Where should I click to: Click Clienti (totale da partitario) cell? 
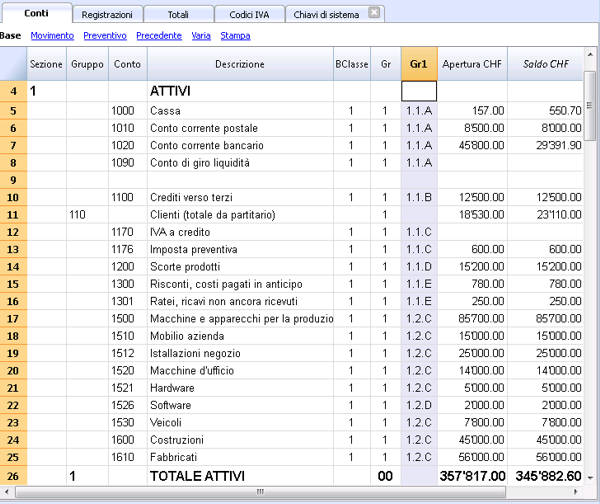[240, 215]
